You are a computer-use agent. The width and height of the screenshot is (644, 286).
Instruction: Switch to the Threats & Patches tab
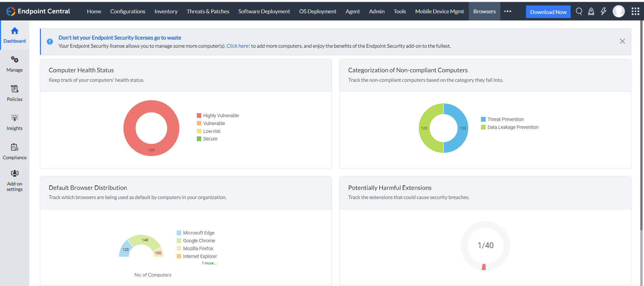[208, 12]
